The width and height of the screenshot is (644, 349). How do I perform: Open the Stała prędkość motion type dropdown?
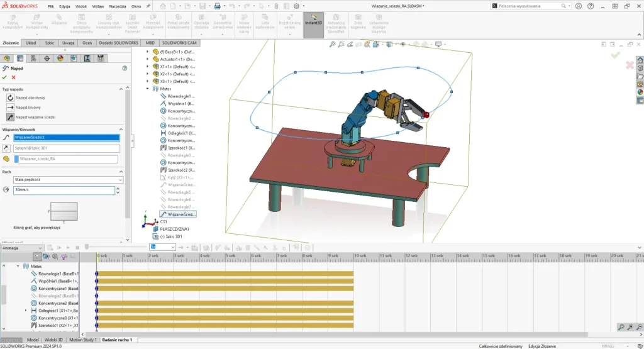point(68,180)
